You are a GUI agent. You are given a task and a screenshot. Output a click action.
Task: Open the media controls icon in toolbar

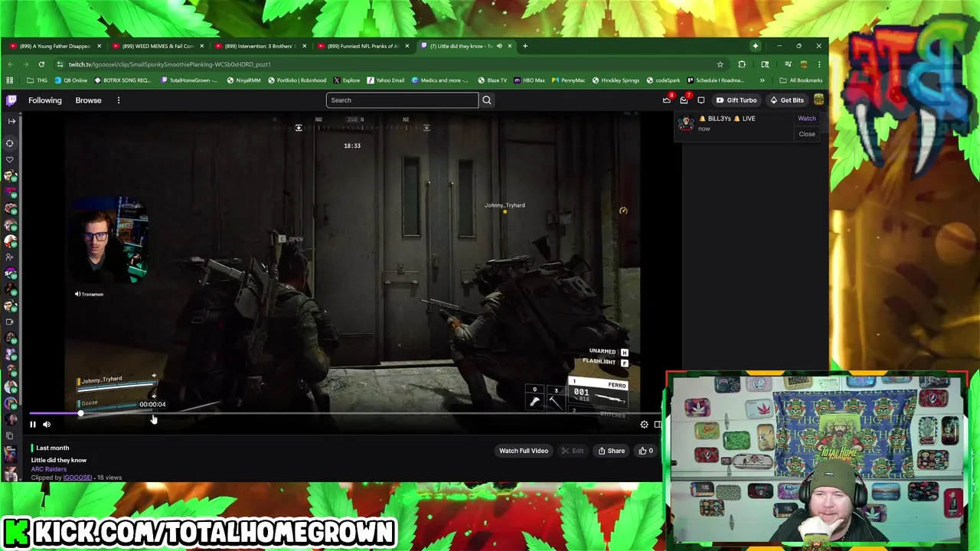[788, 64]
